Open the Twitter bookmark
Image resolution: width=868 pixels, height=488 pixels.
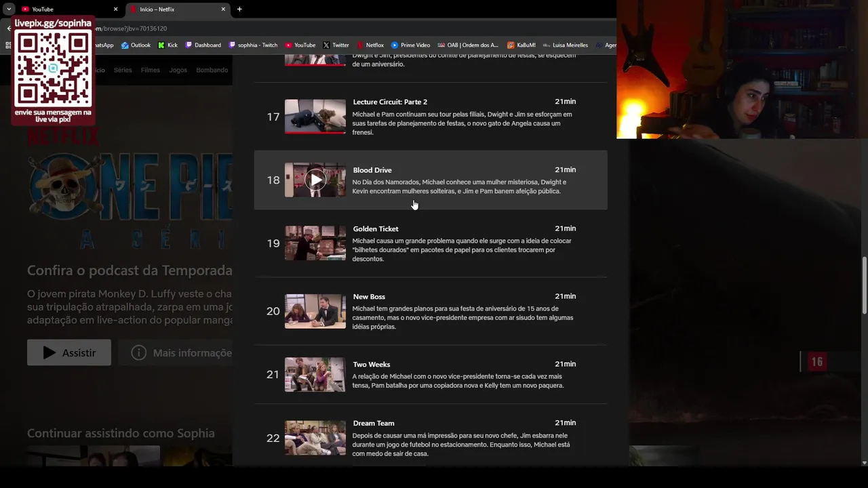(336, 45)
